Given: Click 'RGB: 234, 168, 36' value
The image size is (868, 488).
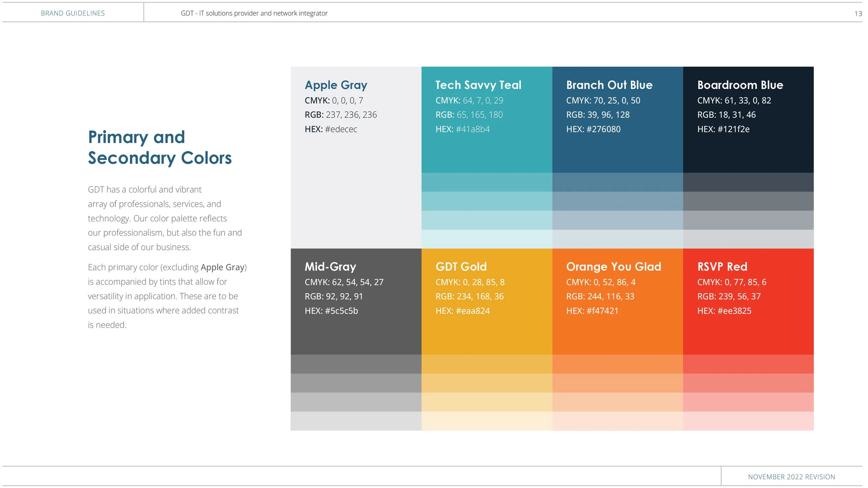Looking at the screenshot, I should click(x=469, y=296).
